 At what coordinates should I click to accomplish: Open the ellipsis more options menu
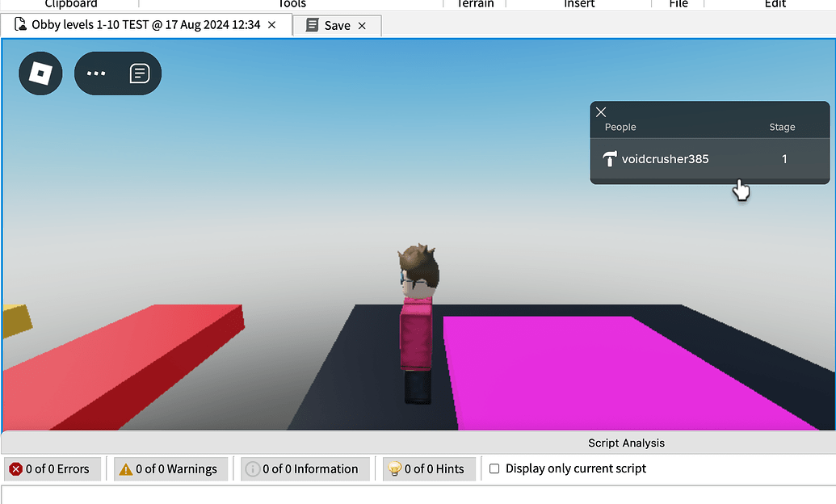click(96, 73)
